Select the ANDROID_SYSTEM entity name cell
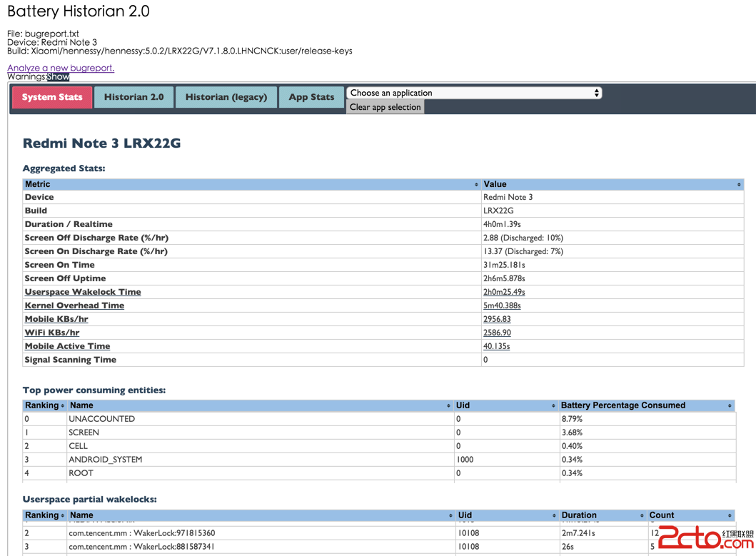 point(106,460)
